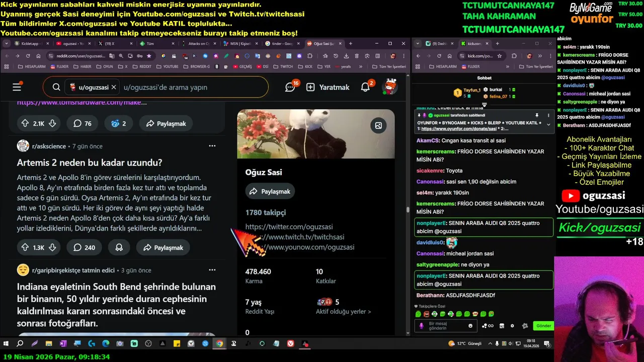Open emoji picker in Kick chat input
This screenshot has height=362, width=644.
470,326
